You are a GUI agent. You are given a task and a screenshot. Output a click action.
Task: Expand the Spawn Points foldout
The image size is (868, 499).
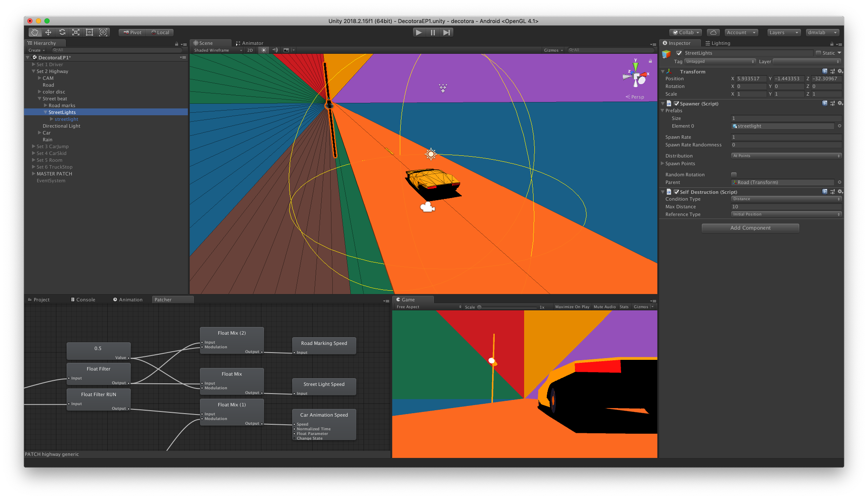tap(663, 163)
